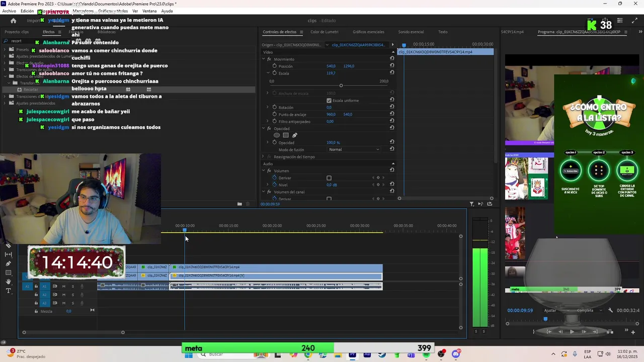Select the Pen tool in timeline toolbar
Viewport: 644px width, 362px height.
click(8, 263)
